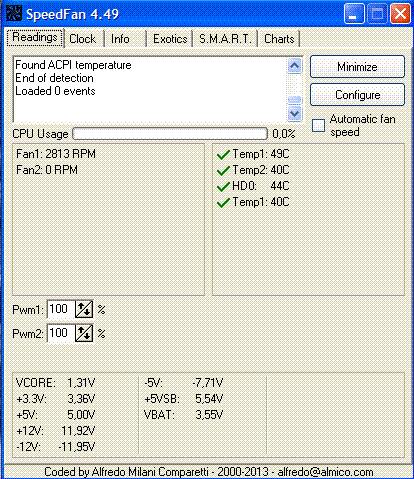Image resolution: width=414 pixels, height=479 pixels.
Task: Click the -5V -7,71V voltage reading
Action: click(183, 383)
